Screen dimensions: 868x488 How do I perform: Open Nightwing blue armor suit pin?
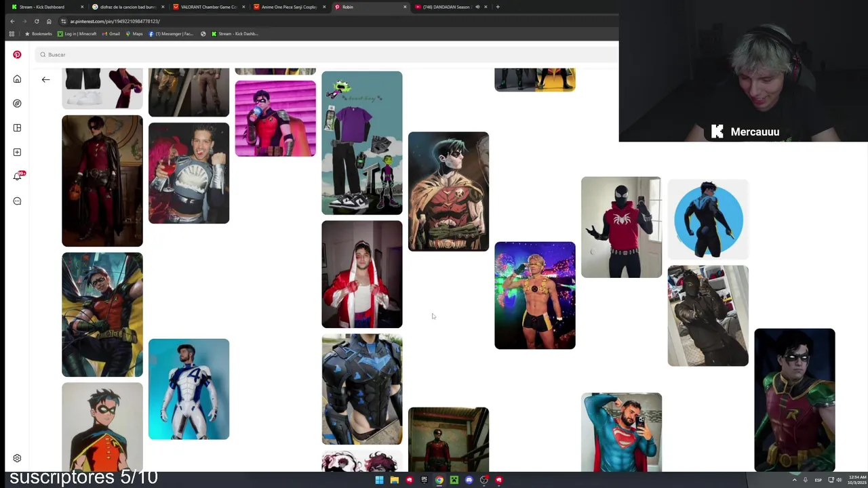coord(361,390)
